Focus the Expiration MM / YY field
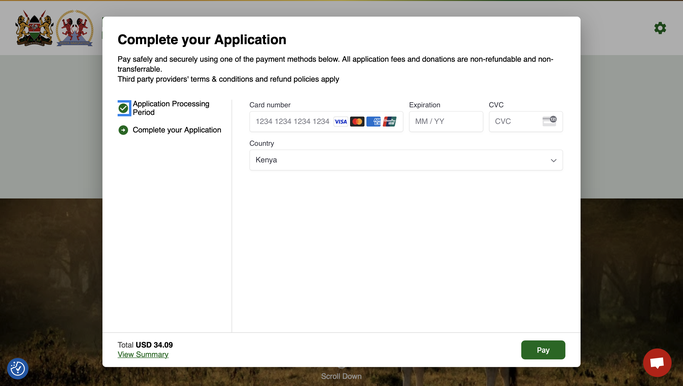Image resolution: width=683 pixels, height=386 pixels. click(446, 122)
